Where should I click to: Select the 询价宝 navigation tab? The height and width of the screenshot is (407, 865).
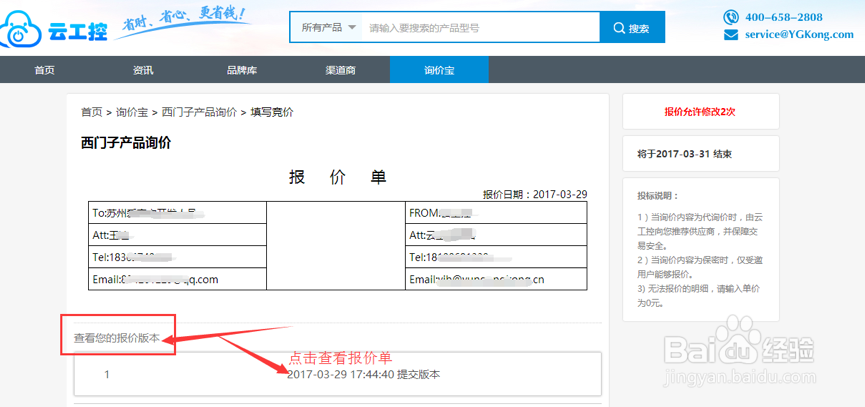pos(439,70)
